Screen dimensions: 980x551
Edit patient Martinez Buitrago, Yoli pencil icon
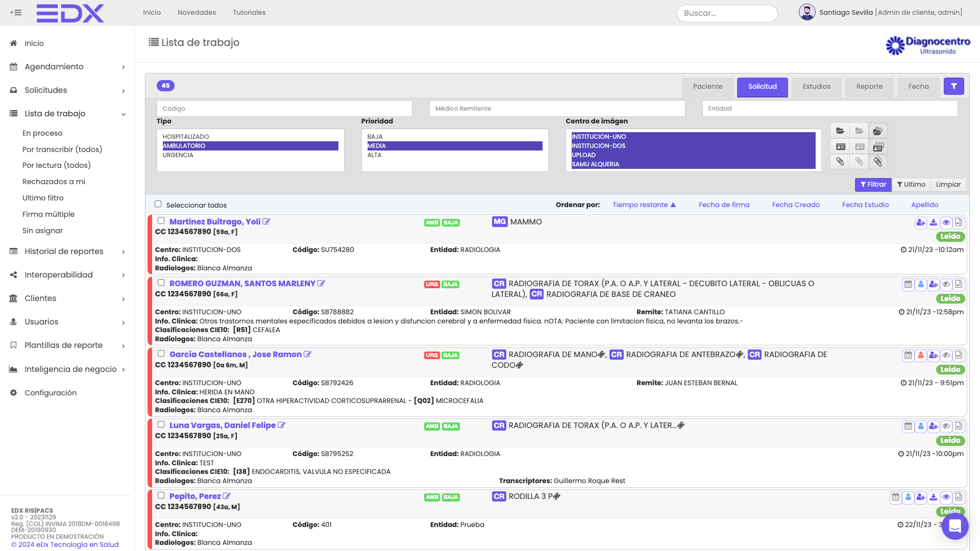pyautogui.click(x=266, y=221)
